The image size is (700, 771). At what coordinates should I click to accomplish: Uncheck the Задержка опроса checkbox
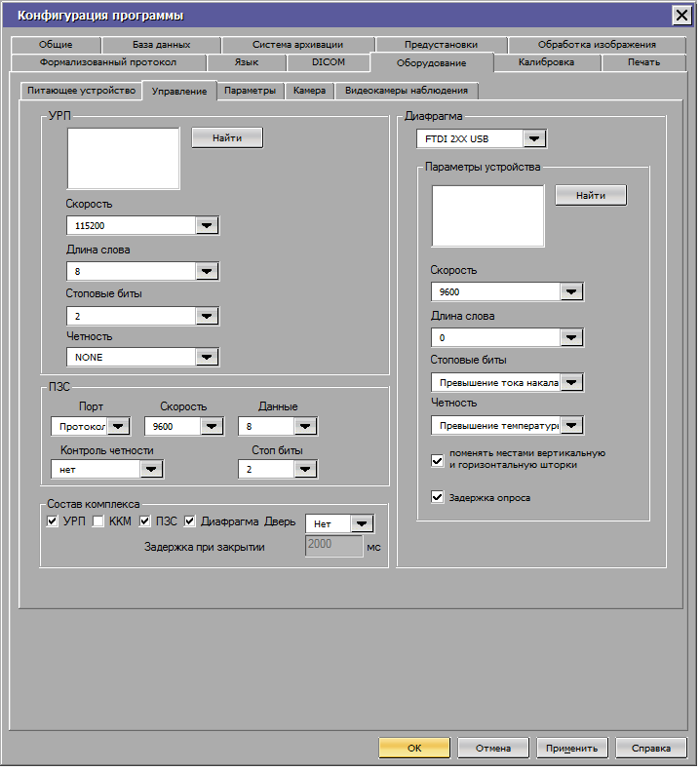pyautogui.click(x=438, y=497)
